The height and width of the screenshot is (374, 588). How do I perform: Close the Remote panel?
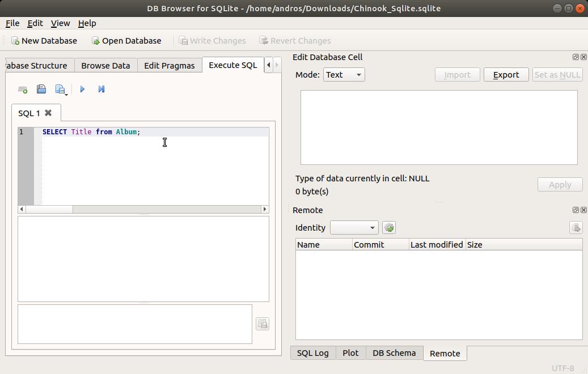click(x=583, y=210)
